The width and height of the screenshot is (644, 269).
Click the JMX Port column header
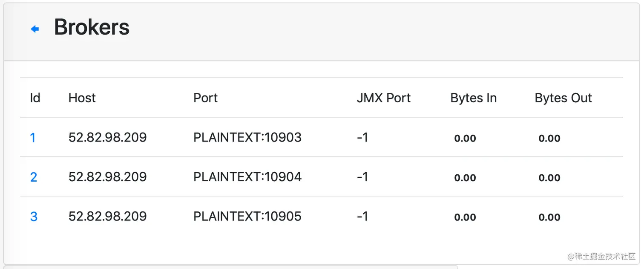click(383, 98)
